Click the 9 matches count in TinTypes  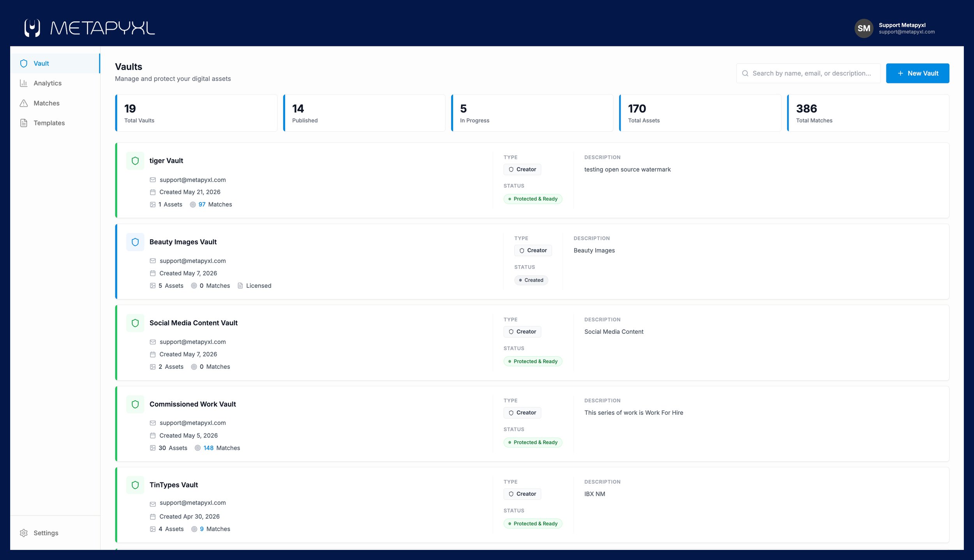(202, 529)
